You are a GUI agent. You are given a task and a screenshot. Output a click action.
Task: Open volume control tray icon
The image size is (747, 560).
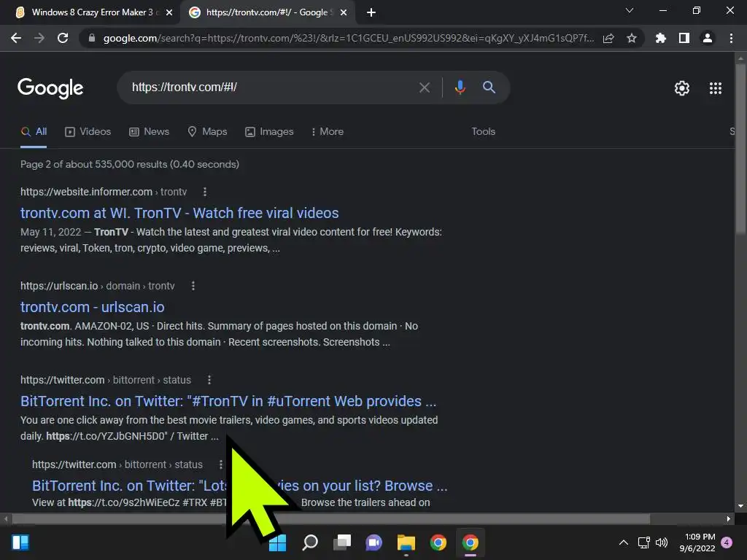coord(662,542)
